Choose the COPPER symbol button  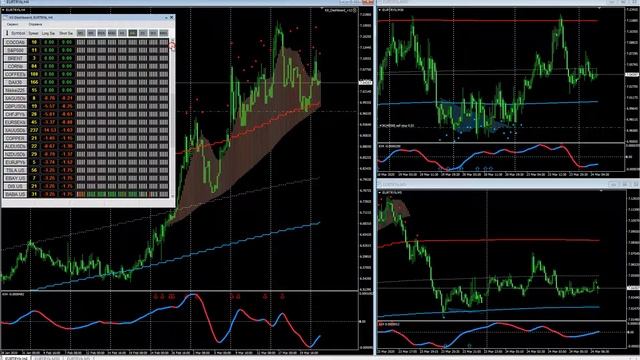pos(16,138)
